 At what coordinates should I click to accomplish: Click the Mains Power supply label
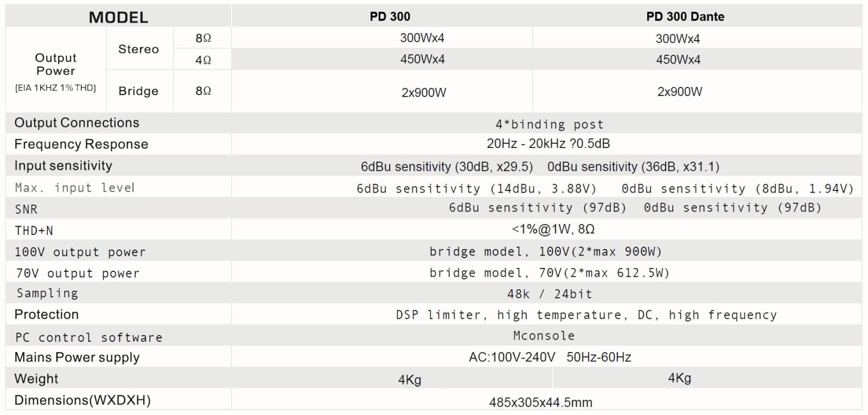click(x=77, y=357)
